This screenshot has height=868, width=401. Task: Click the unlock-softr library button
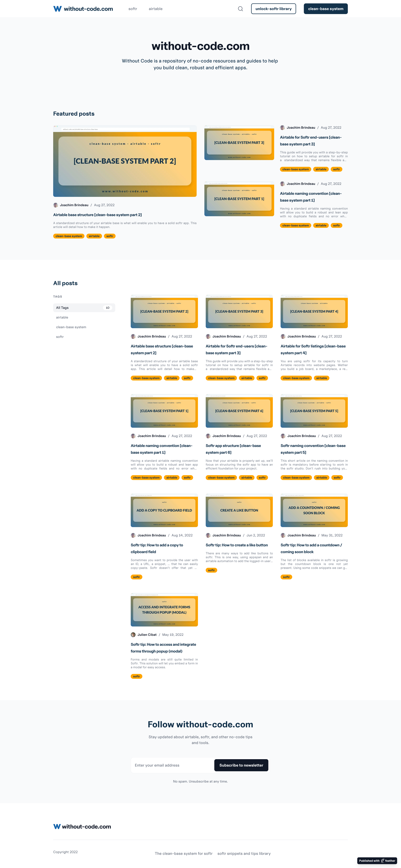[x=274, y=9]
